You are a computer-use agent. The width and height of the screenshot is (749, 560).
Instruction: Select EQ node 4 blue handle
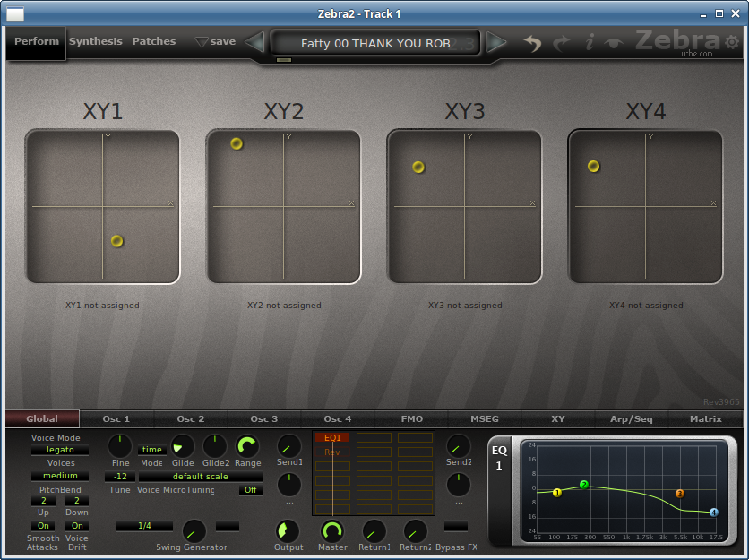(714, 513)
